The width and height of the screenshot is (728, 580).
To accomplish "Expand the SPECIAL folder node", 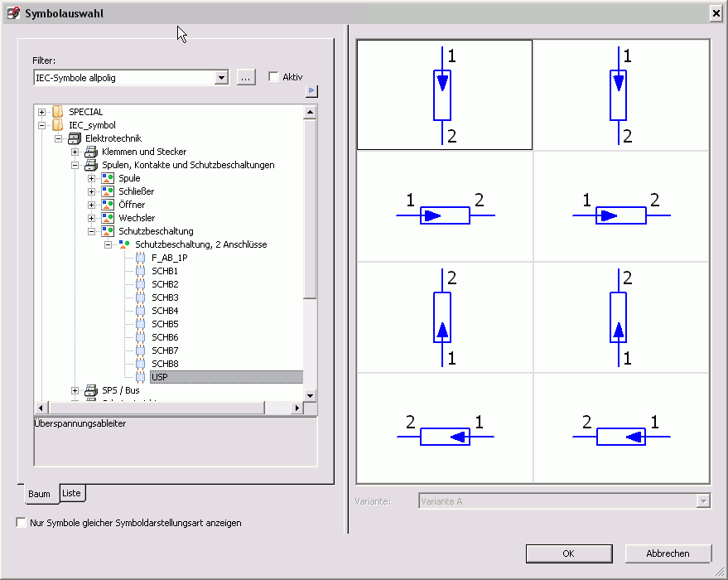I will click(x=41, y=112).
